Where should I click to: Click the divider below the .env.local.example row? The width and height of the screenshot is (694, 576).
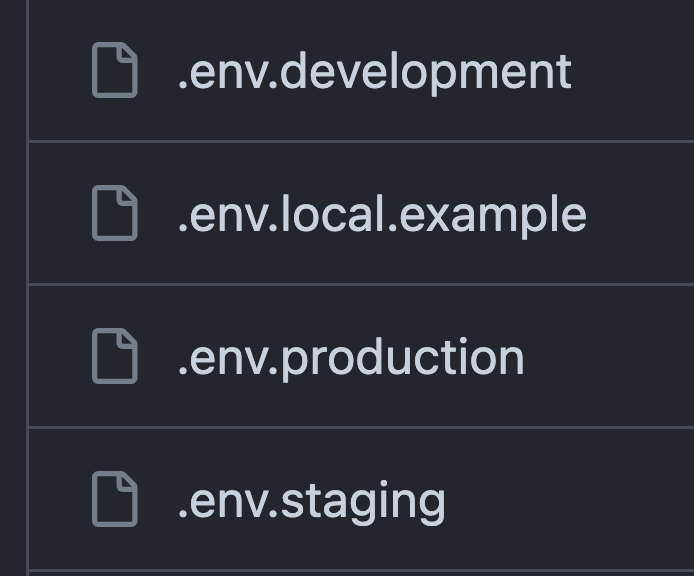(x=361, y=285)
